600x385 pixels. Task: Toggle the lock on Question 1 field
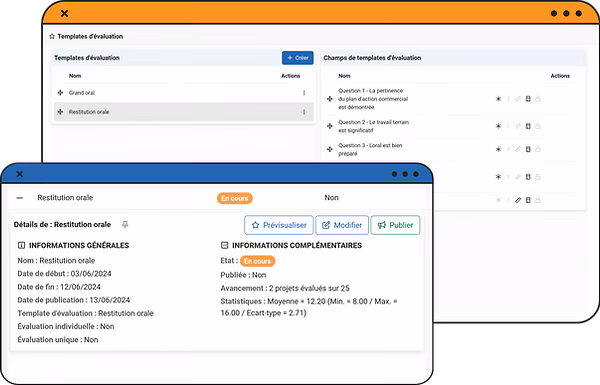click(x=538, y=99)
